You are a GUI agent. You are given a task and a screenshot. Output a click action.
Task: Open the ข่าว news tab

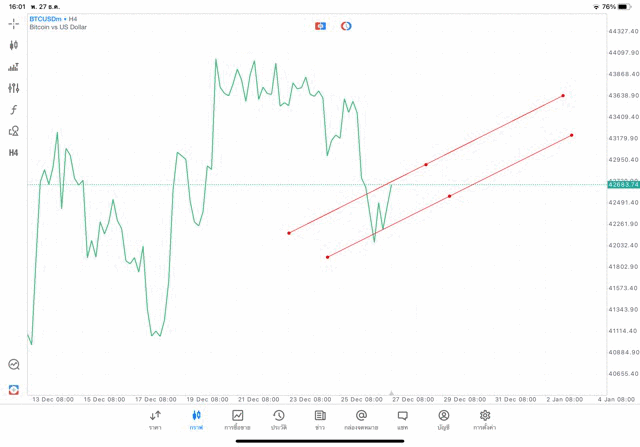320,419
